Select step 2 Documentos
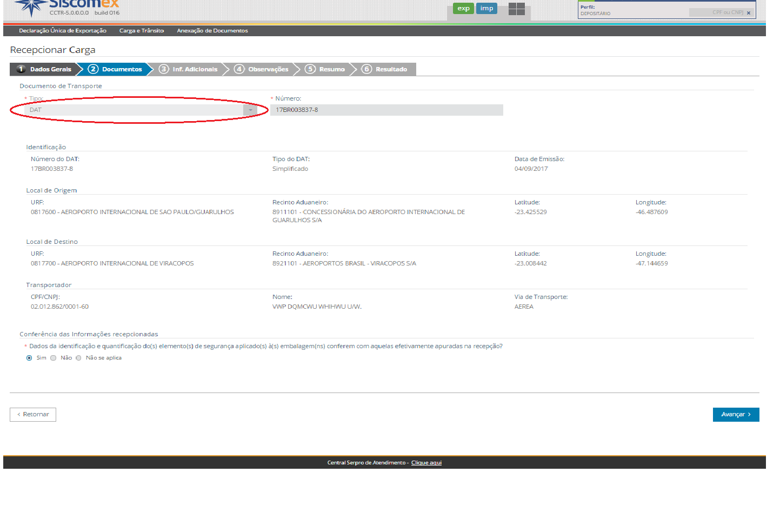This screenshot has width=780, height=532. (x=115, y=69)
